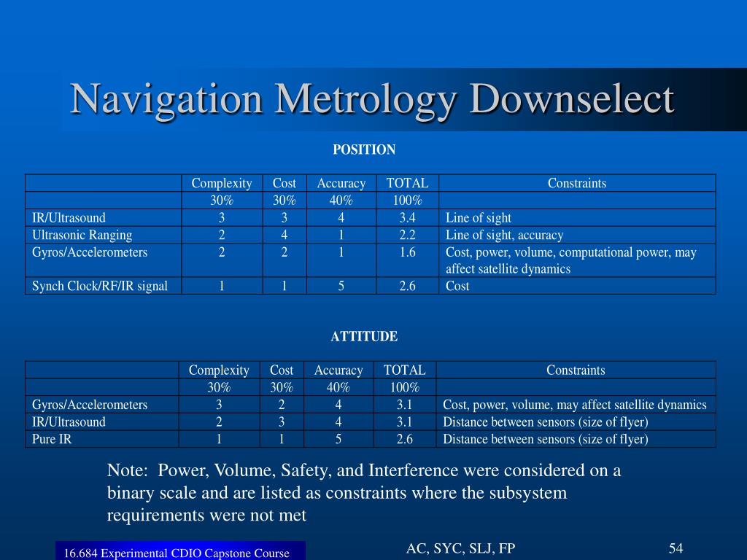Click the cost score "4" for Ultrasonic Ranging
This screenshot has height=560, width=747.
click(x=285, y=235)
